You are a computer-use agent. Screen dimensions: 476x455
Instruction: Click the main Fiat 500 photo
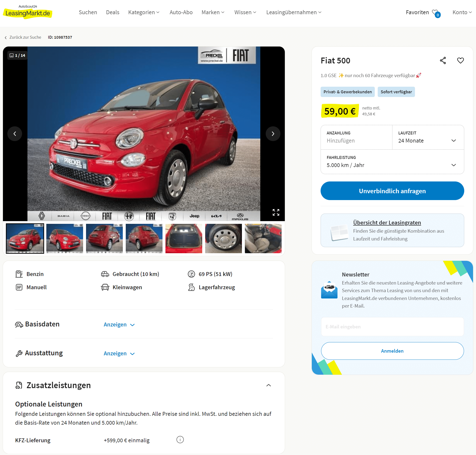point(144,134)
